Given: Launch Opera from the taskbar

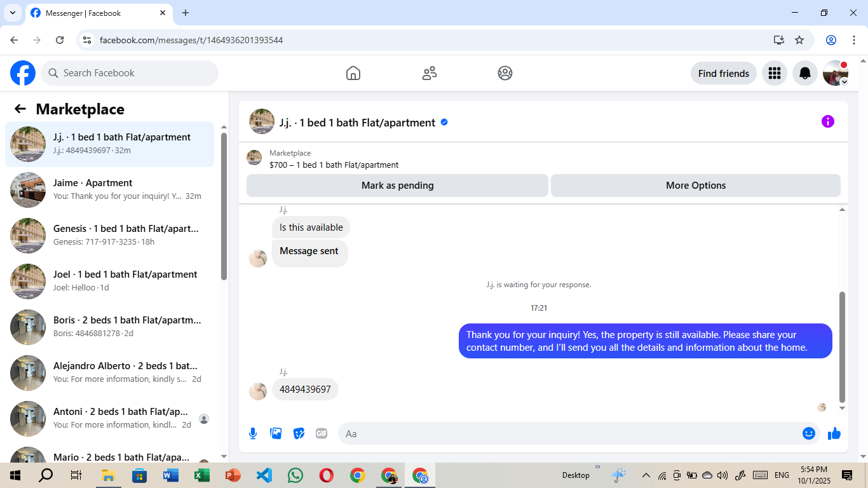Looking at the screenshot, I should 327,475.
